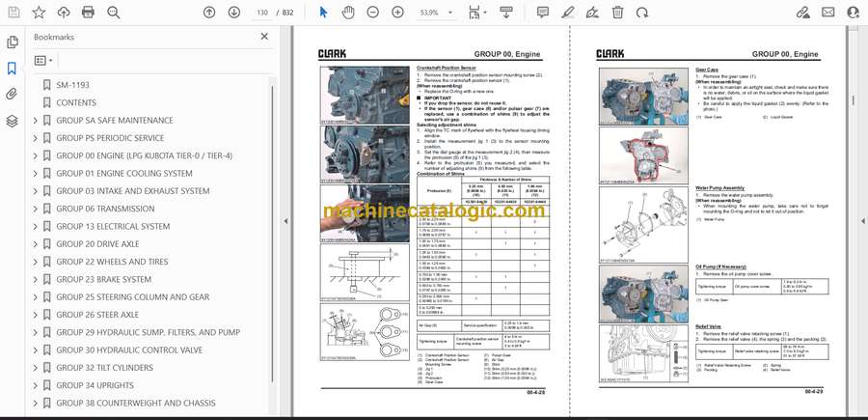Send the file by email envelope
The height and width of the screenshot is (420, 868).
828,13
